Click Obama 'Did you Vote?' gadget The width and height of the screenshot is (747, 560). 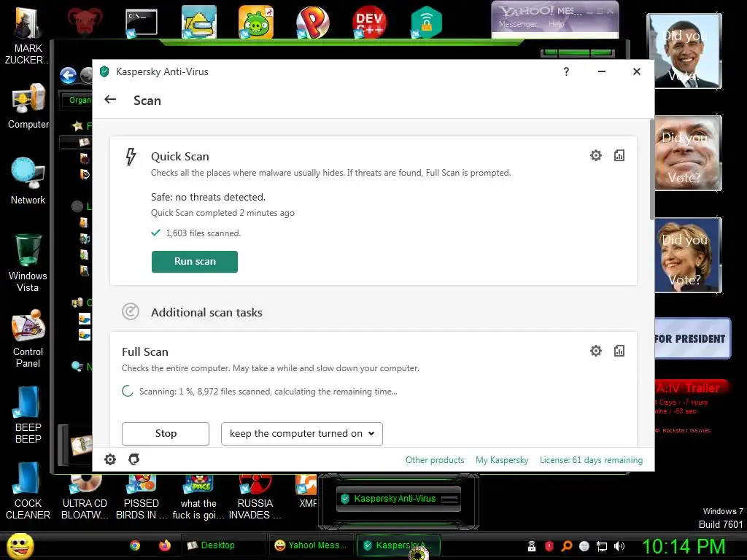pyautogui.click(x=684, y=51)
